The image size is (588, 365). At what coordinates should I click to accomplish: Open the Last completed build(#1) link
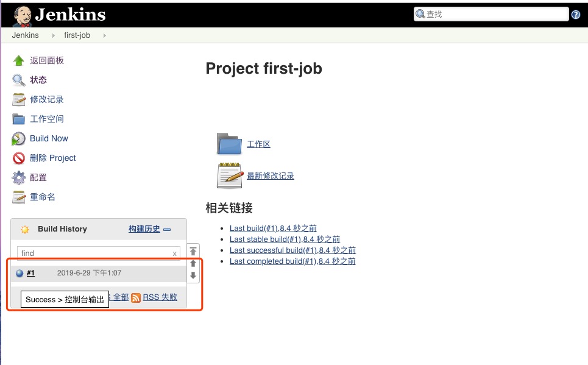[x=292, y=261]
